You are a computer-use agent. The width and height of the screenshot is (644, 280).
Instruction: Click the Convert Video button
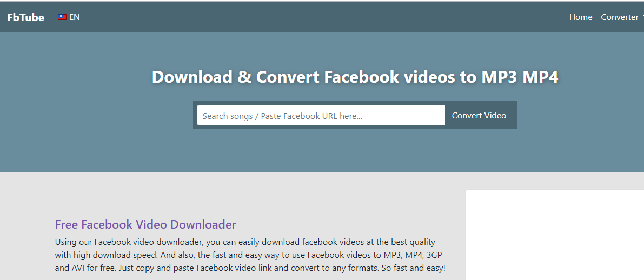point(479,115)
